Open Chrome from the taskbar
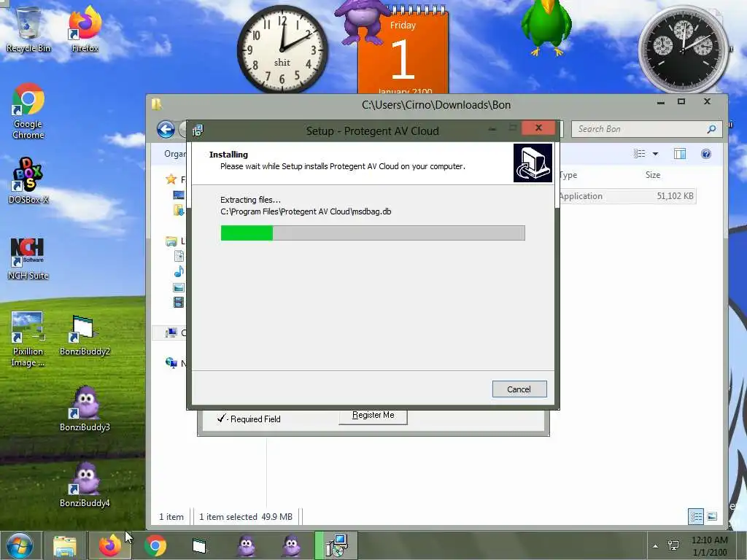747x560 pixels. [155, 545]
